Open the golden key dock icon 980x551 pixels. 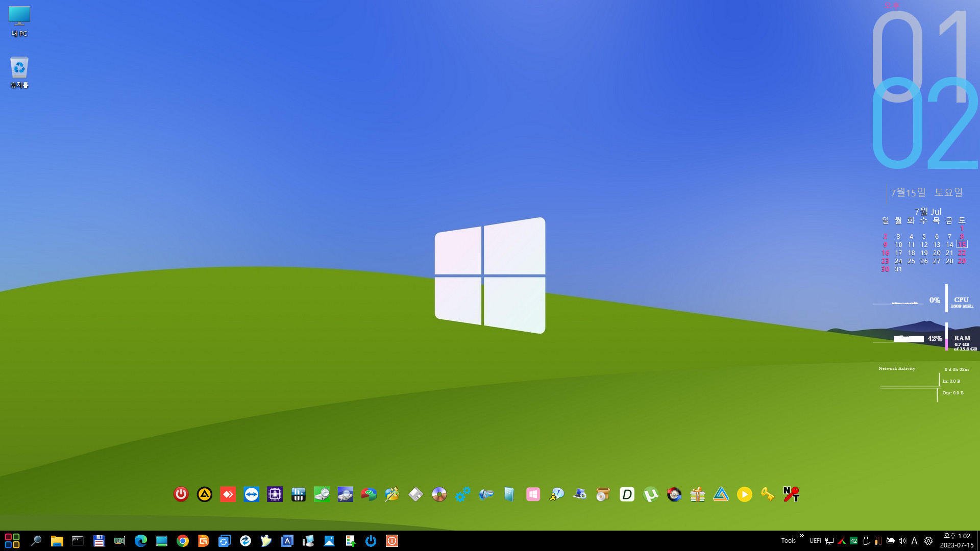tap(768, 494)
